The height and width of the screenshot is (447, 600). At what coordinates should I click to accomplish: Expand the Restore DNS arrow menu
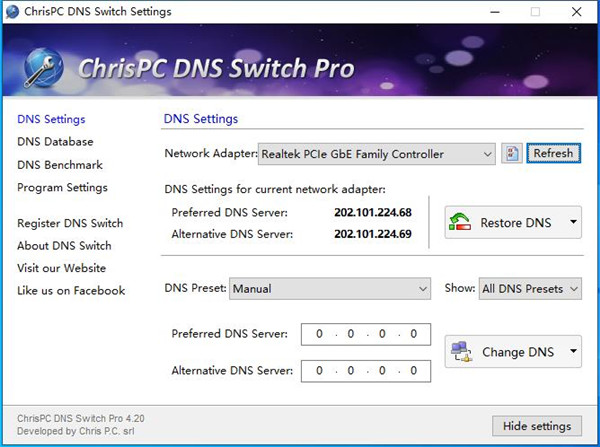[573, 222]
